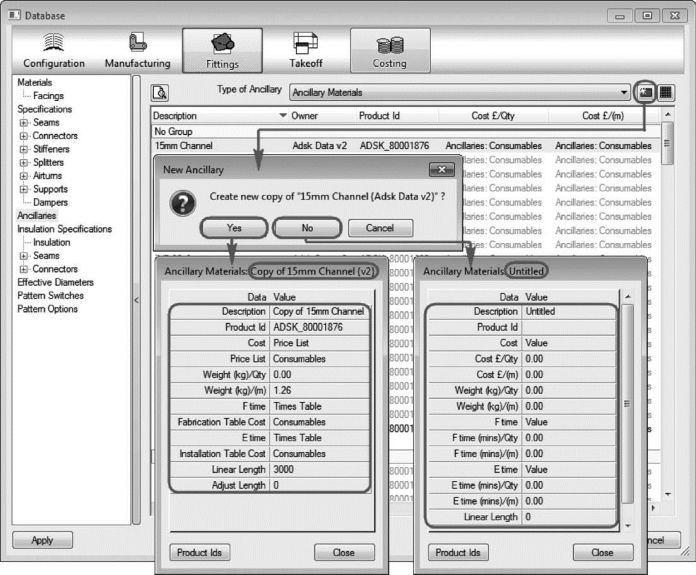The width and height of the screenshot is (696, 575).
Task: Switch to the Costing tab
Action: tap(390, 51)
